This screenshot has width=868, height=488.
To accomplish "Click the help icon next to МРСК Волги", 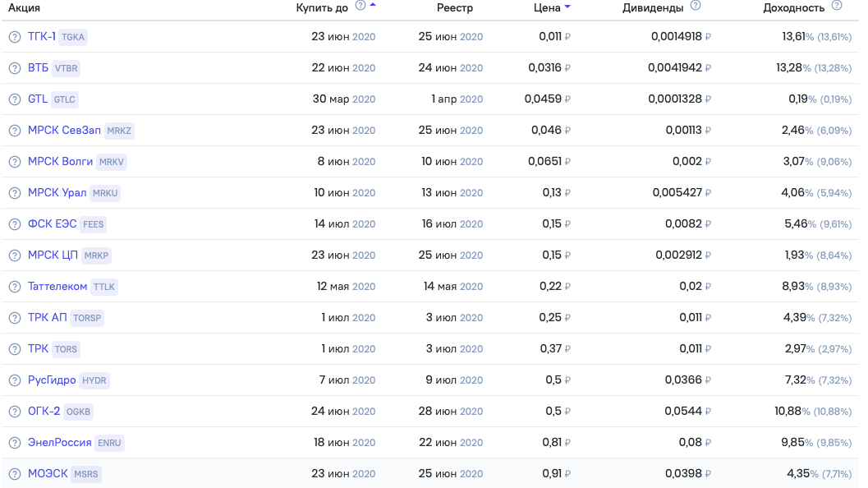I will pyautogui.click(x=15, y=162).
